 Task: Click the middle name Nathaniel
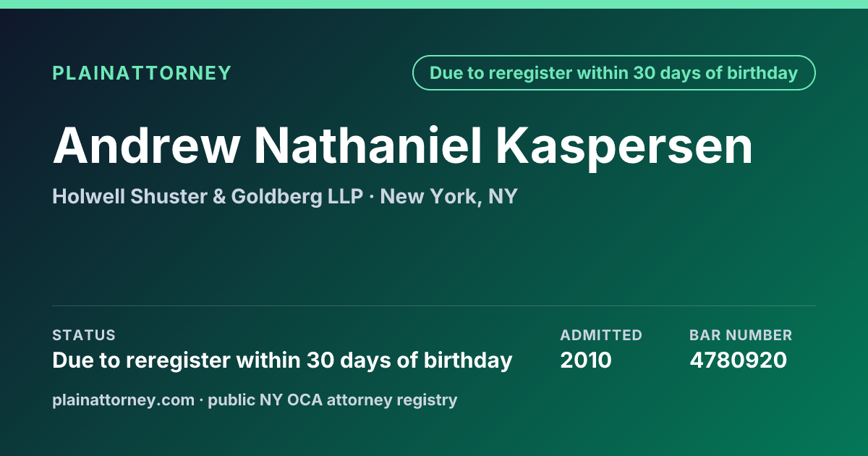368,145
